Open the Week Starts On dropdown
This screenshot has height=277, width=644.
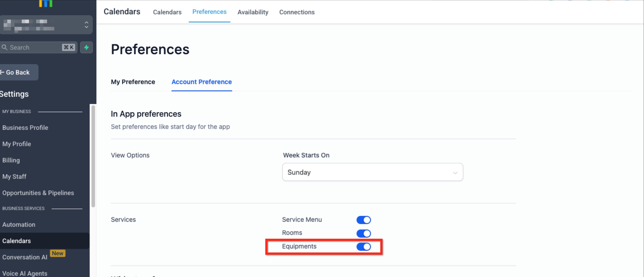(372, 172)
